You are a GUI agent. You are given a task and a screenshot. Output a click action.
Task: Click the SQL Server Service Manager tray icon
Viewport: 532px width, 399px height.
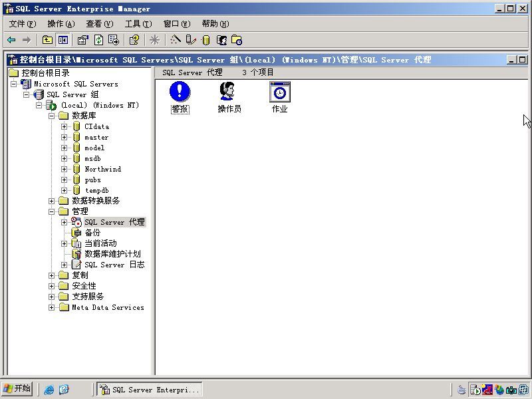475,390
